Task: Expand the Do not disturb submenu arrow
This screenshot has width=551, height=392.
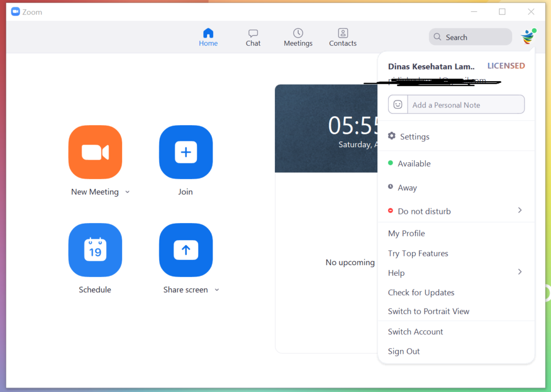Action: [520, 210]
